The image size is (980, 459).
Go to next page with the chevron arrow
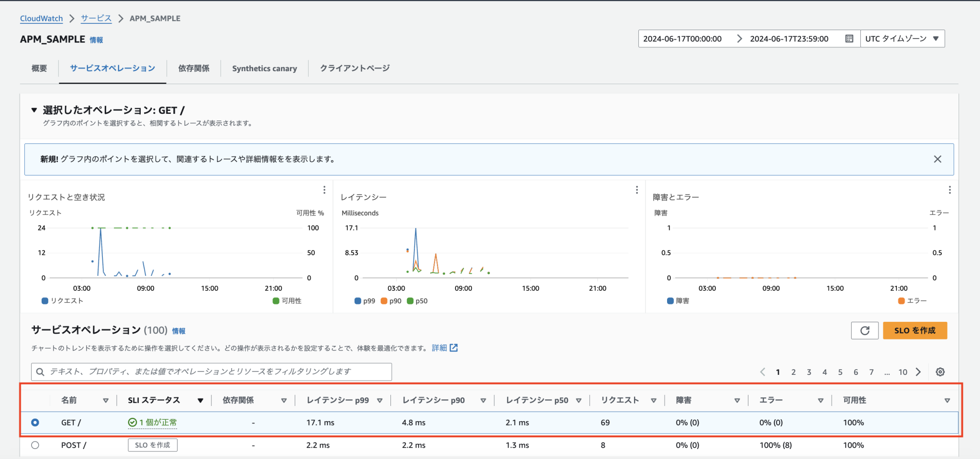pos(918,372)
